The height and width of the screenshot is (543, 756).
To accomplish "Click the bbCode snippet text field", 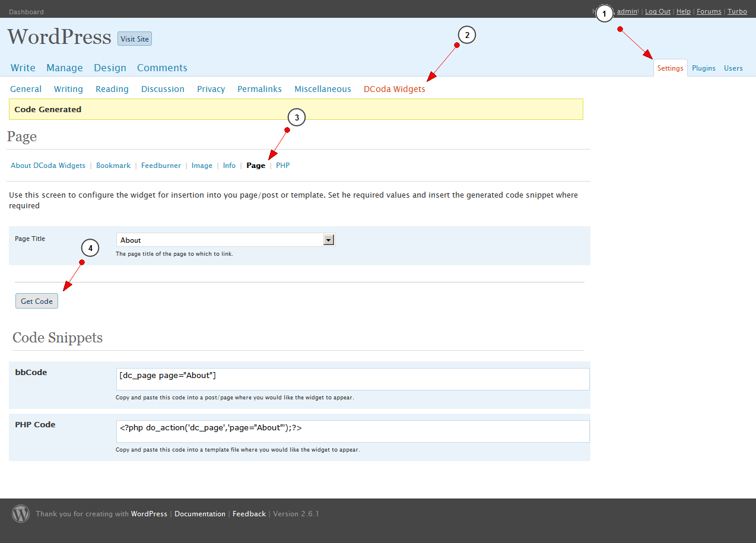I will (353, 379).
